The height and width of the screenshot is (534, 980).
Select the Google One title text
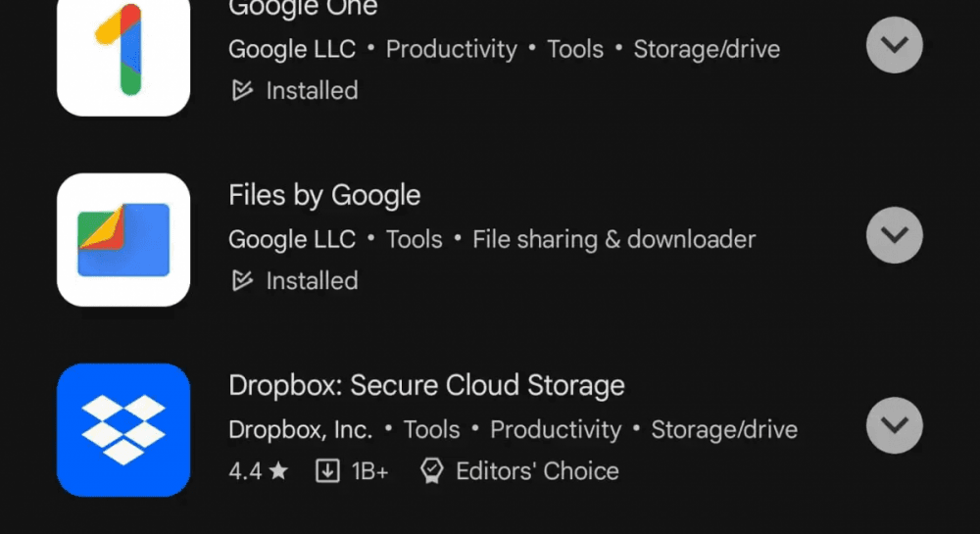[303, 9]
